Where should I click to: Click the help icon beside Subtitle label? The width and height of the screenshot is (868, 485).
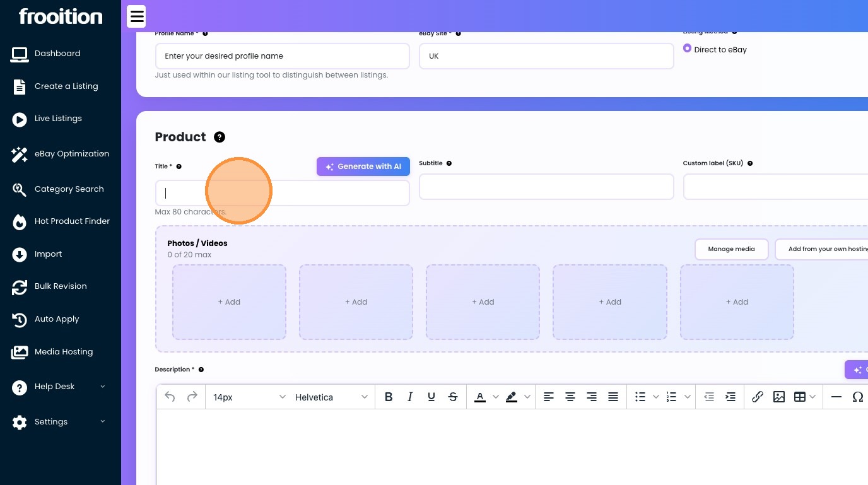[449, 163]
